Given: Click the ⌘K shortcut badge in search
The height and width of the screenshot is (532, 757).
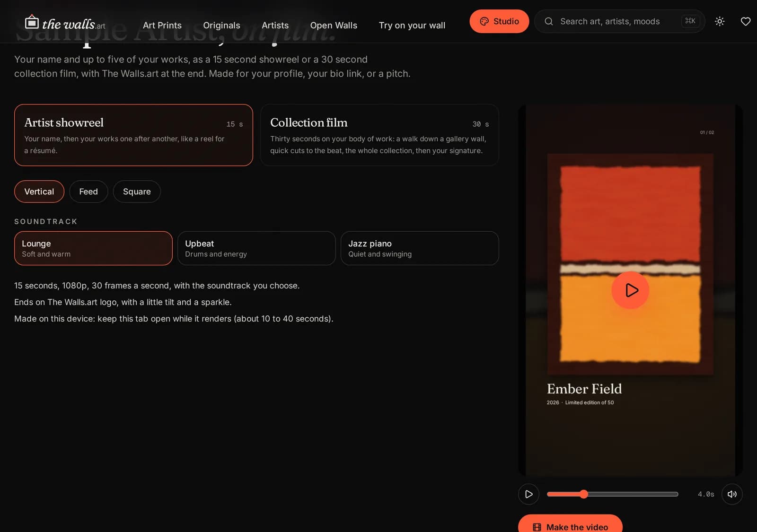Looking at the screenshot, I should pyautogui.click(x=690, y=21).
